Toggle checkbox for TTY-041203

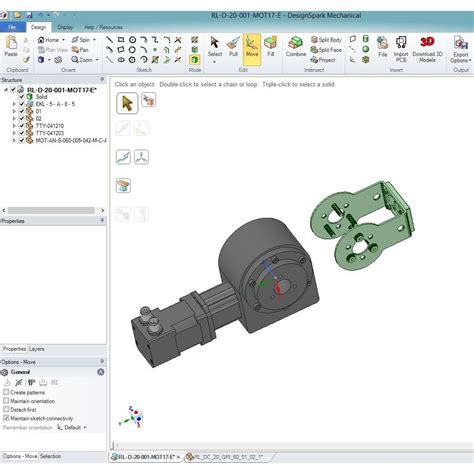22,133
